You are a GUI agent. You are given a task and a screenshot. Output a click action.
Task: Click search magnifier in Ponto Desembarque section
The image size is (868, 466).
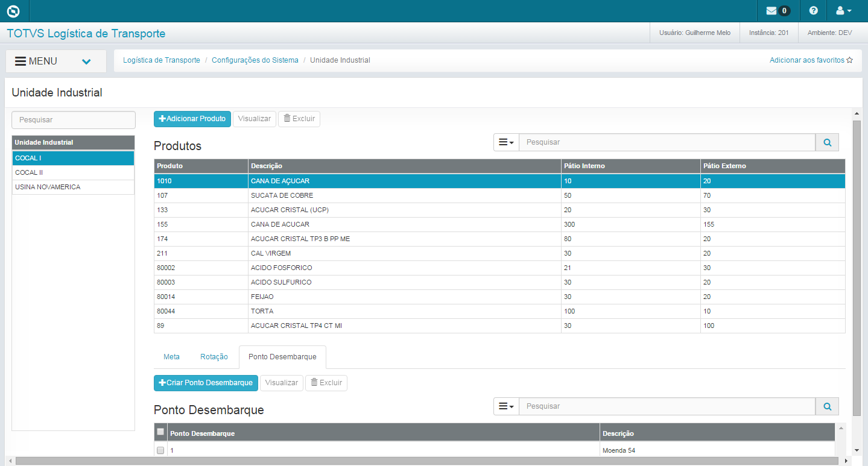pos(827,406)
